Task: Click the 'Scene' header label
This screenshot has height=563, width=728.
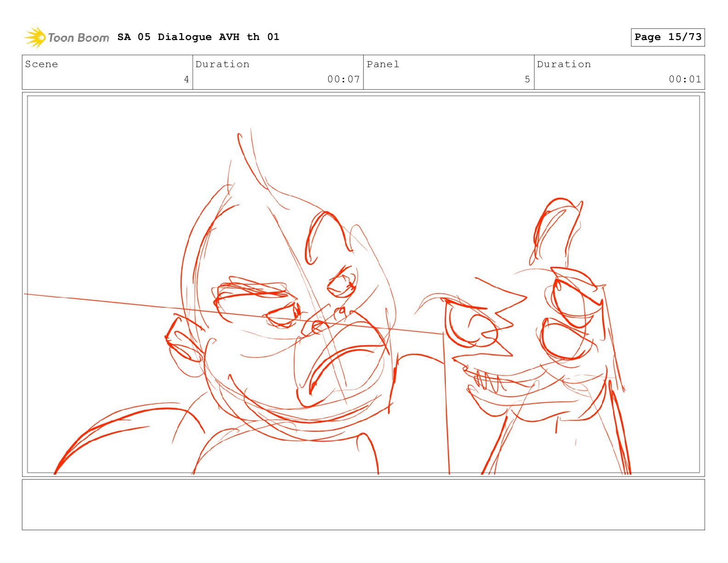Action: [x=42, y=64]
